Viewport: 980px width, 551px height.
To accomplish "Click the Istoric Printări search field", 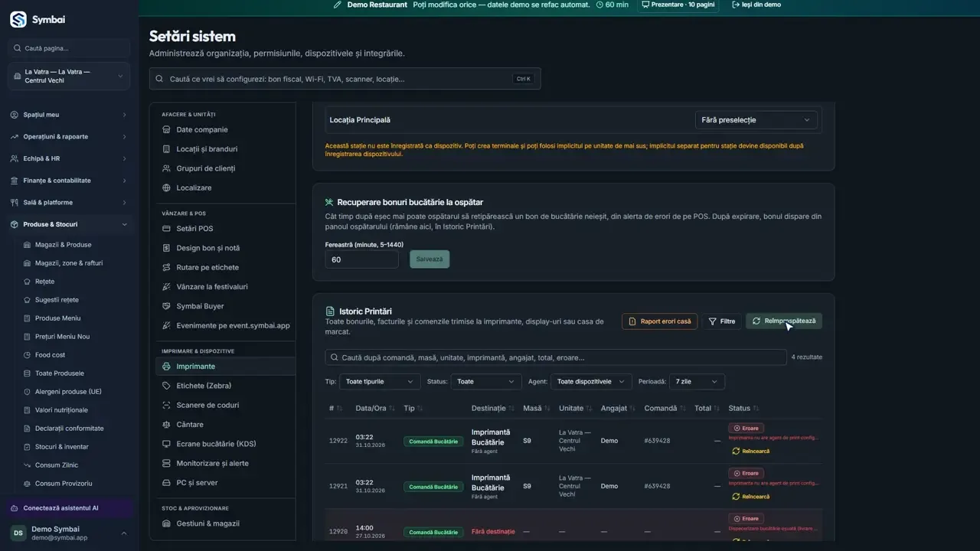I will [x=556, y=357].
